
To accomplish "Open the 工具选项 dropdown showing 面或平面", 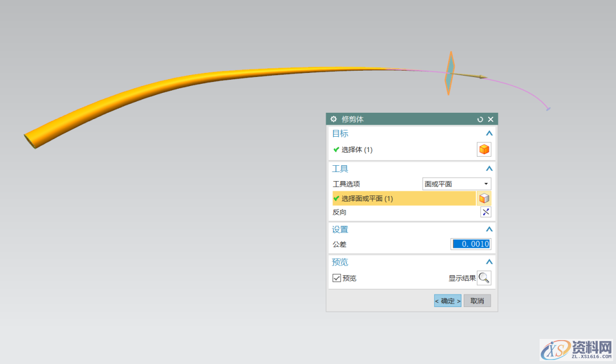I will (x=456, y=183).
